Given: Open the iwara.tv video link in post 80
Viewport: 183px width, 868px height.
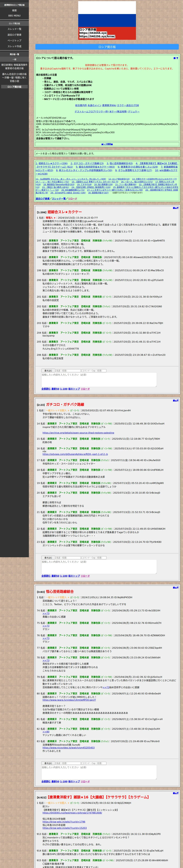Looking at the screenshot, I should [69, 700].
